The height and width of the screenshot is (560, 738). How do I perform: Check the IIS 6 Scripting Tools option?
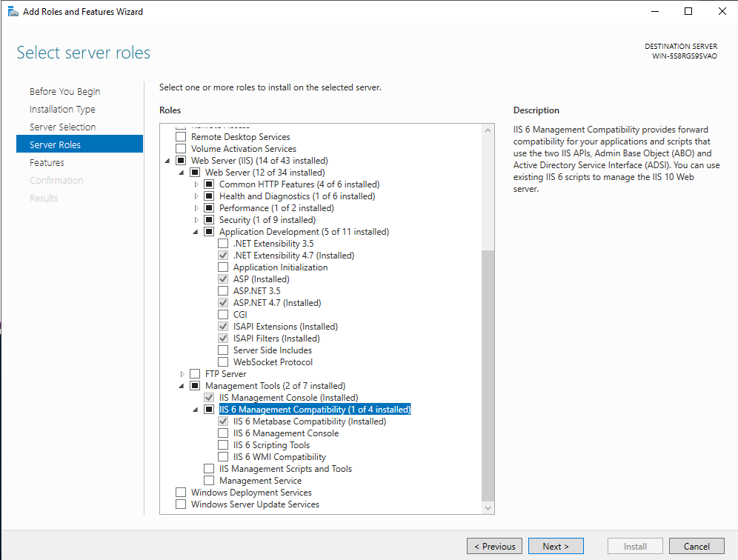[x=224, y=444]
